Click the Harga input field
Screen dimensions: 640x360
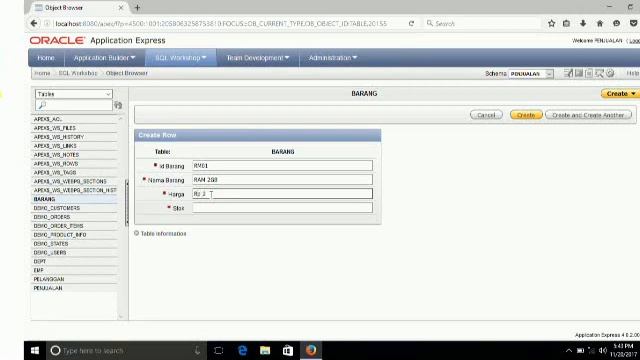click(x=282, y=193)
